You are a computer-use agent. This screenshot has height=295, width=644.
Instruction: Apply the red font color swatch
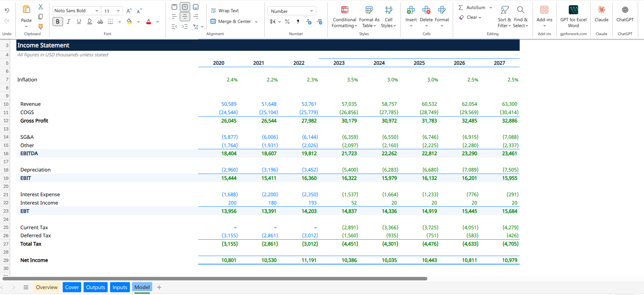pos(149,22)
